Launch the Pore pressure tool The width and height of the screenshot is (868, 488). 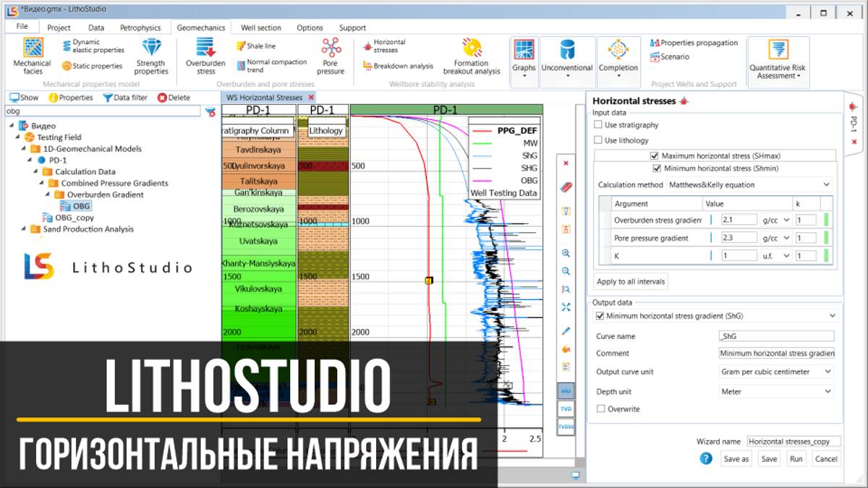(x=331, y=56)
